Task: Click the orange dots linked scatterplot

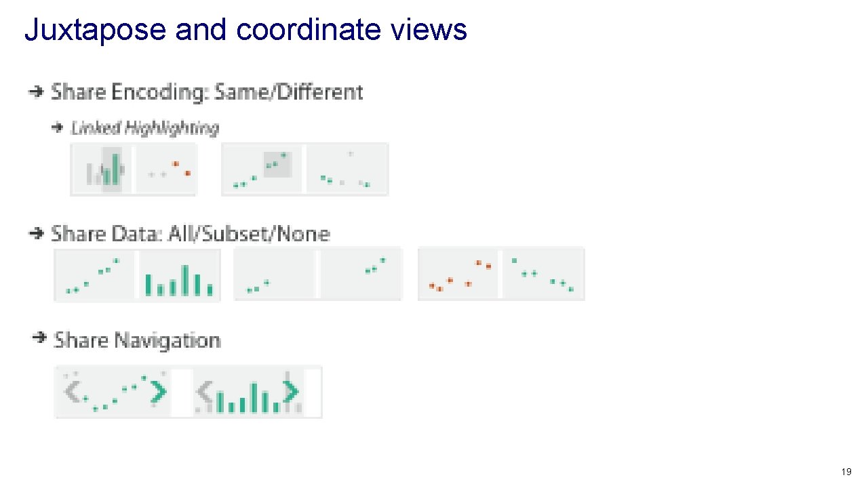Action: click(x=166, y=169)
